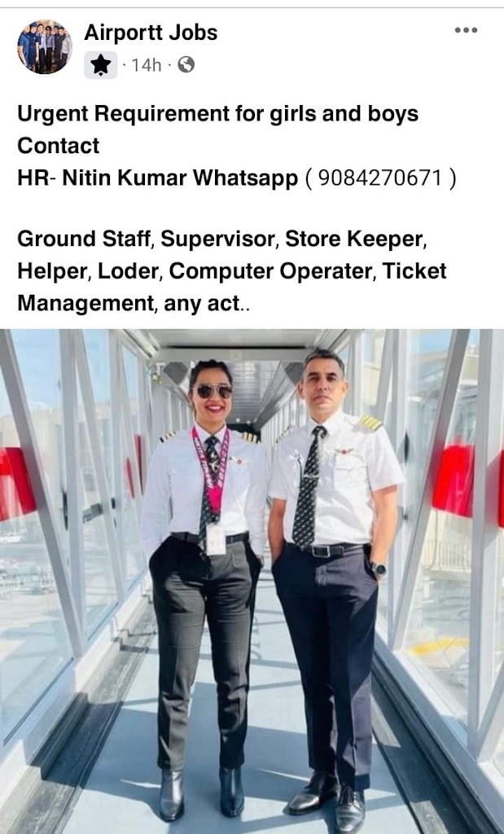The width and height of the screenshot is (504, 834).
Task: Open the photo of two pilots
Action: pyautogui.click(x=252, y=582)
